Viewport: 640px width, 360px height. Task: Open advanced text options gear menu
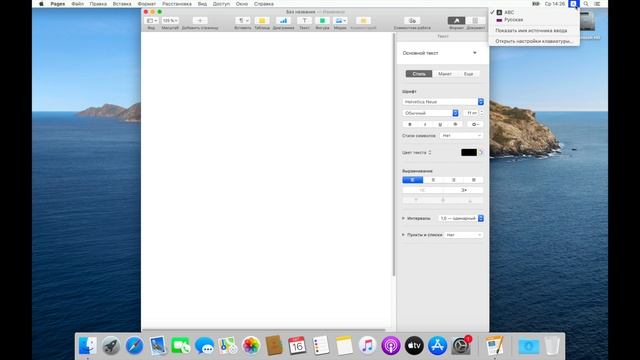tap(475, 124)
